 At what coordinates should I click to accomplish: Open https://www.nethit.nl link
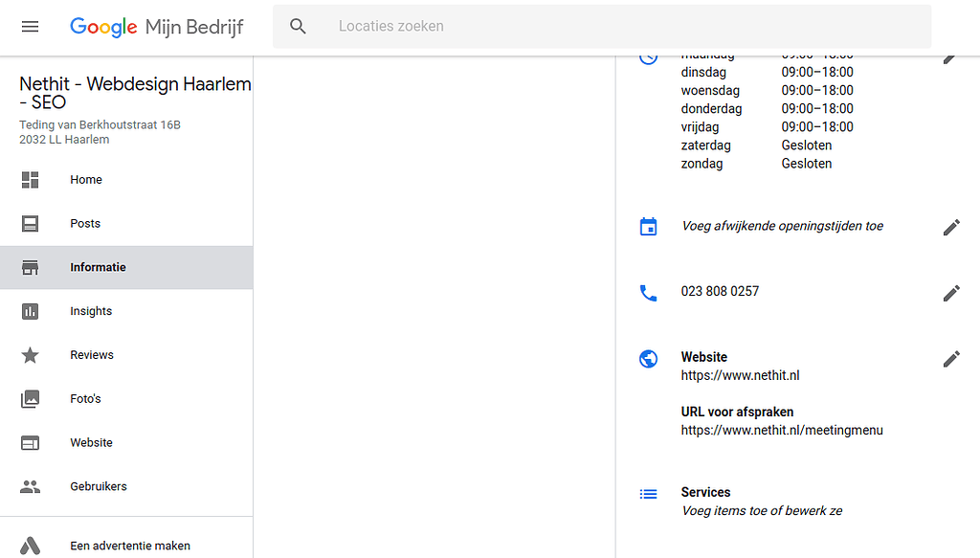click(740, 375)
